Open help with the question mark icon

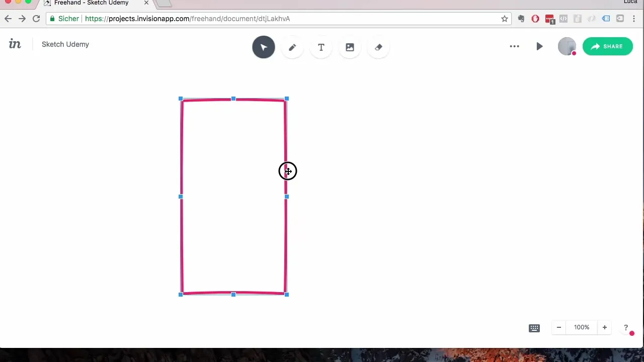click(x=626, y=328)
